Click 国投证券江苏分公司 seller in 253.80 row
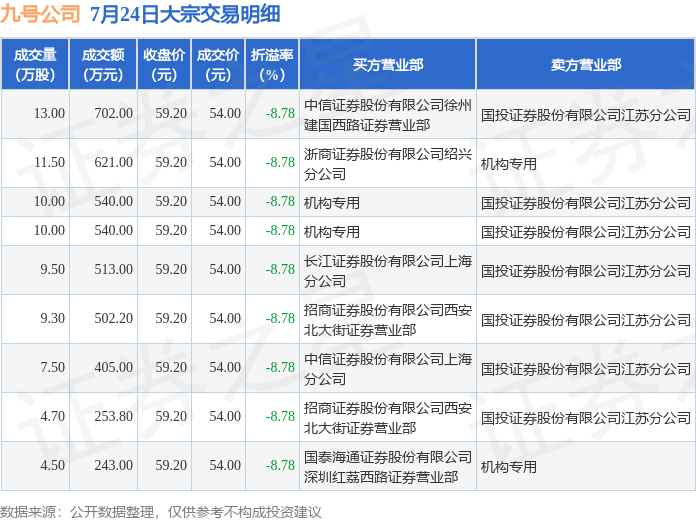This screenshot has height=521, width=696. (586, 418)
